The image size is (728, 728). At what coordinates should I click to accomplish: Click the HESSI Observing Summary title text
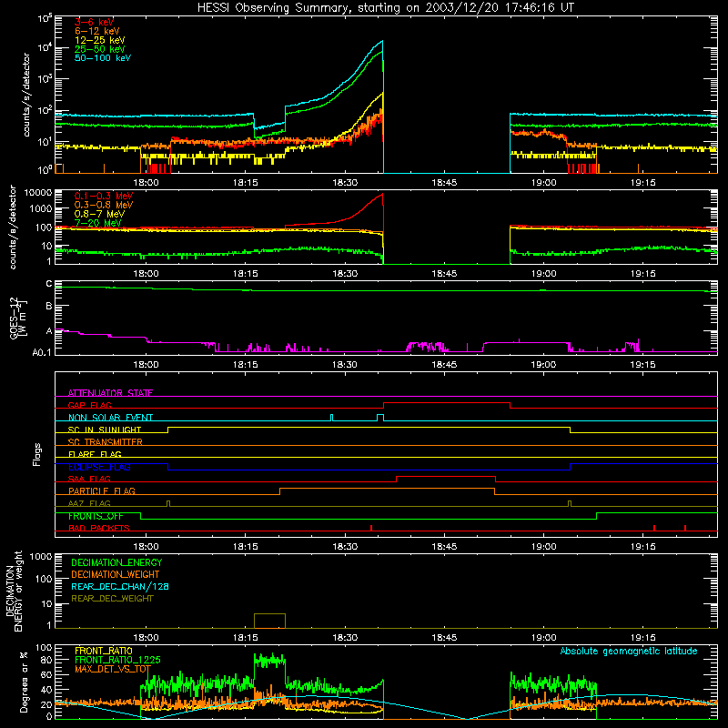pyautogui.click(x=385, y=8)
